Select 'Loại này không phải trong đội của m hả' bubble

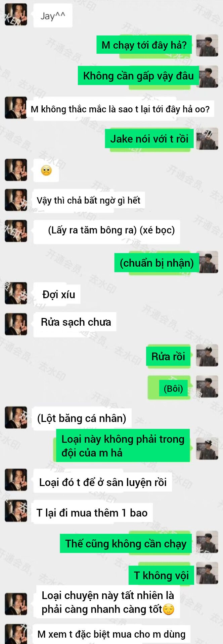click(123, 446)
